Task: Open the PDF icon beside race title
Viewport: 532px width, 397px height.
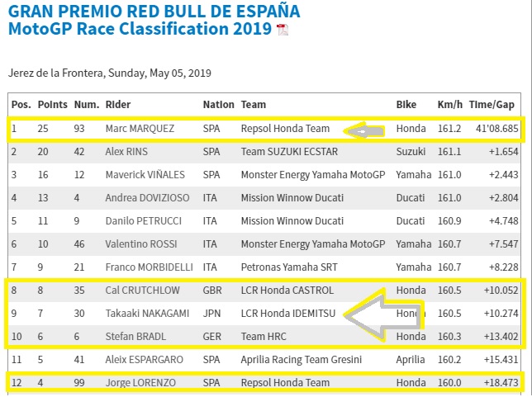Action: [x=283, y=31]
